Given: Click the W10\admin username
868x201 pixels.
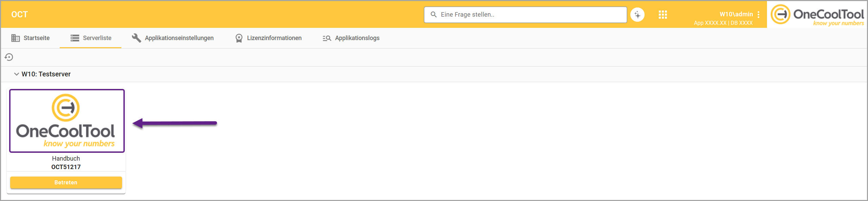Looking at the screenshot, I should click(x=736, y=14).
